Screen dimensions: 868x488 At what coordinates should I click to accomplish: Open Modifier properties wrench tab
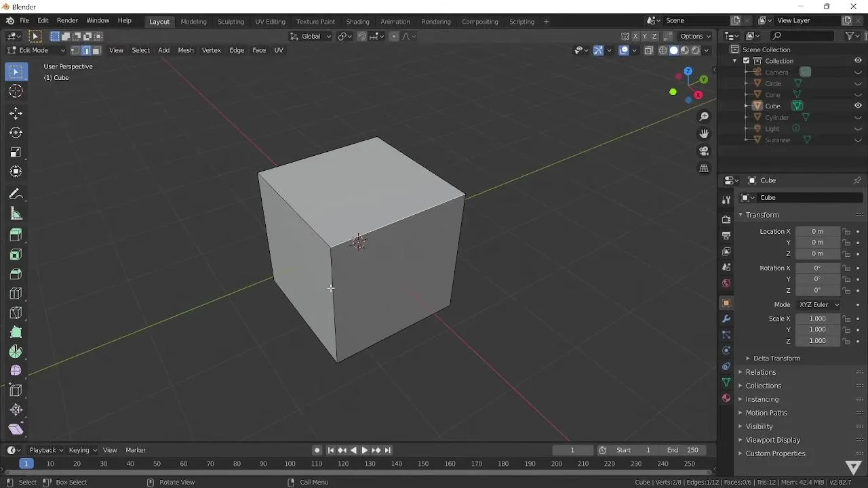(x=726, y=319)
